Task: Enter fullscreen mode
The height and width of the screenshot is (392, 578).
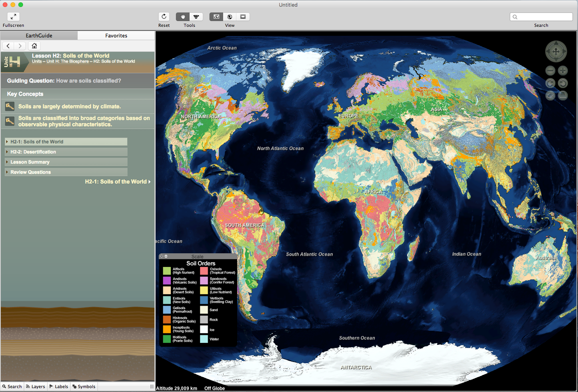Action: (x=13, y=17)
